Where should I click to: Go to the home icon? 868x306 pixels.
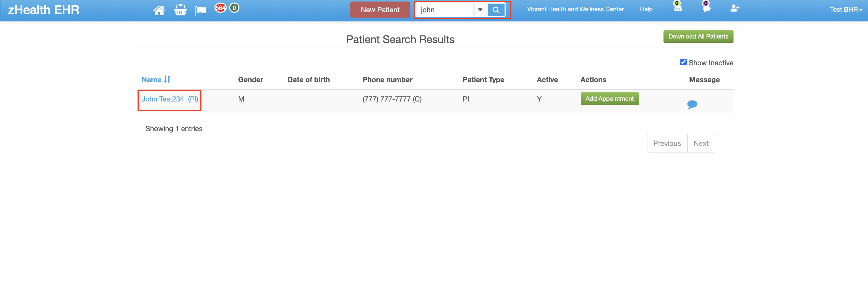point(159,10)
